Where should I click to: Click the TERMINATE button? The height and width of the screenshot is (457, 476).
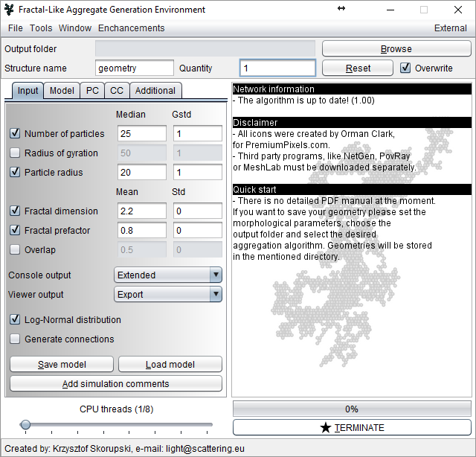click(352, 427)
